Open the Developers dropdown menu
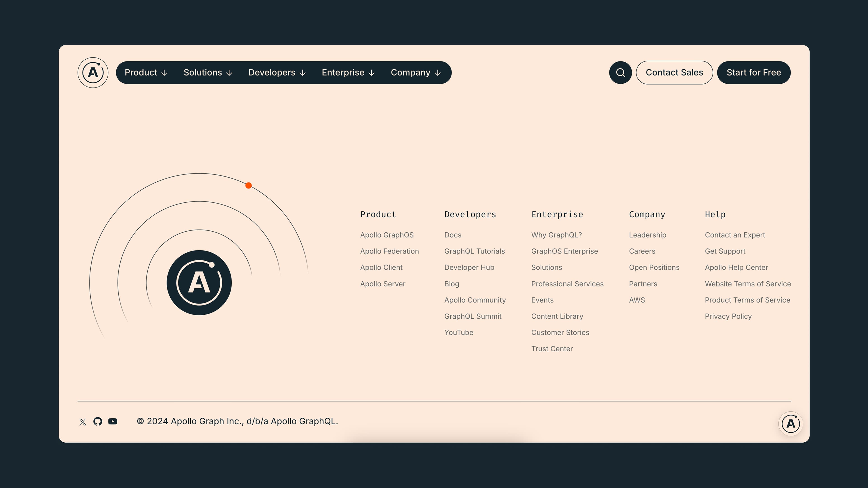This screenshot has width=868, height=488. (x=277, y=72)
